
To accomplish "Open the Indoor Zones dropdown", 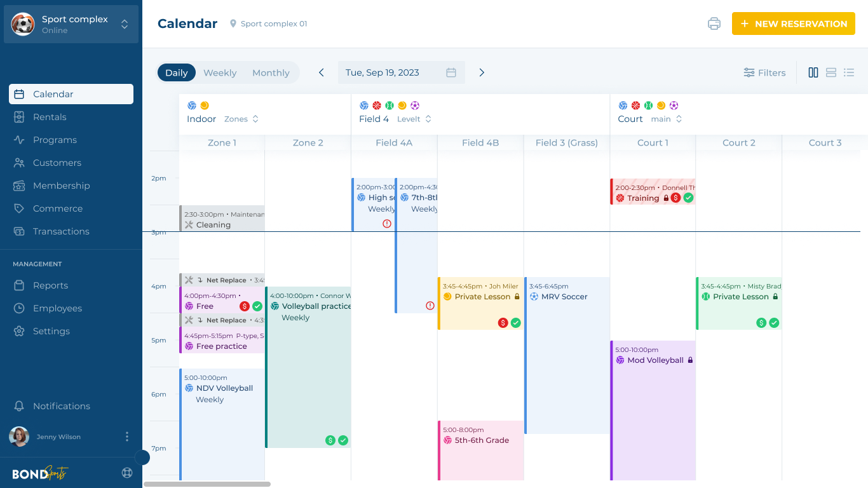I will [241, 119].
